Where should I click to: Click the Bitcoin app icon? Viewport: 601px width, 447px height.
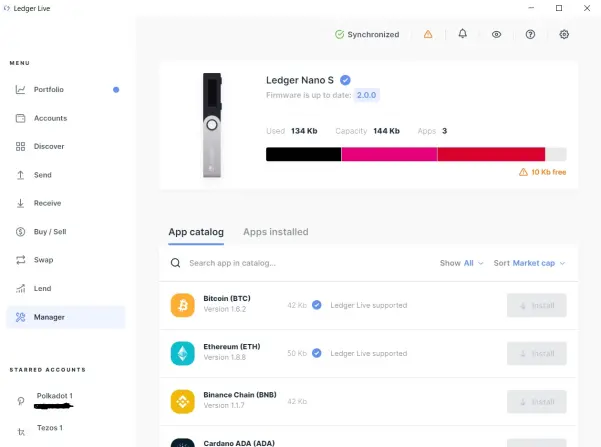coord(182,305)
